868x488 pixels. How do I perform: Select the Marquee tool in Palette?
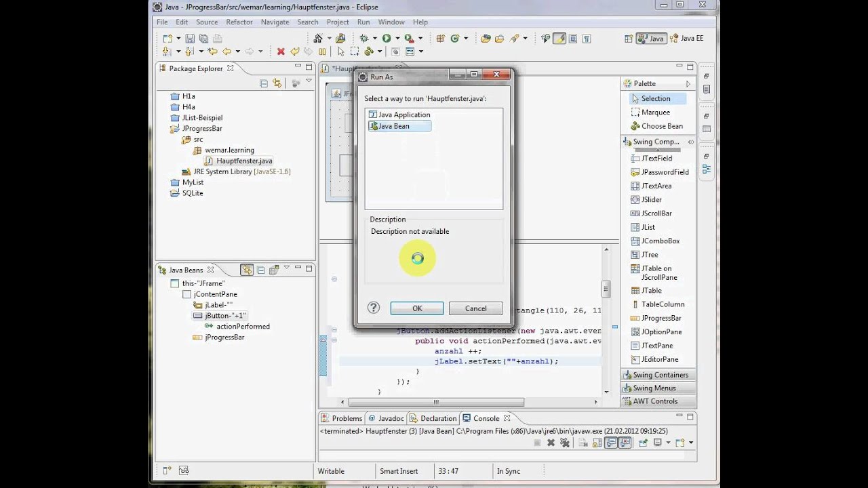[650, 113]
